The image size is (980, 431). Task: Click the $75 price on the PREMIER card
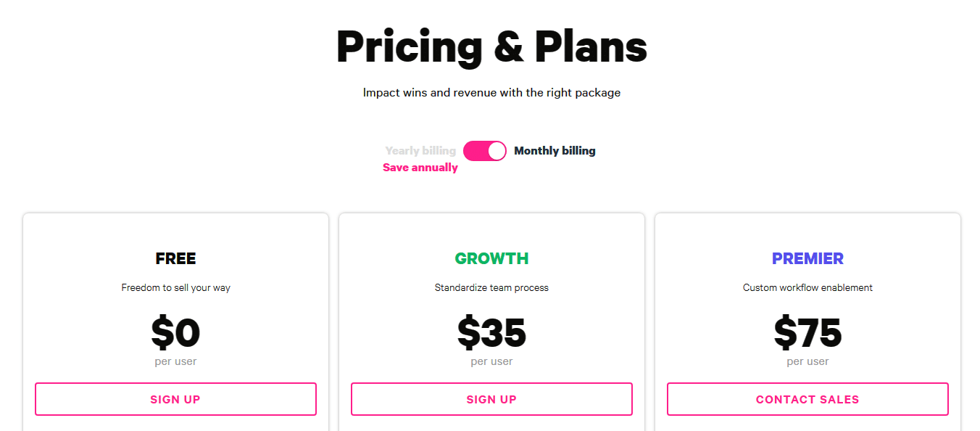point(807,332)
